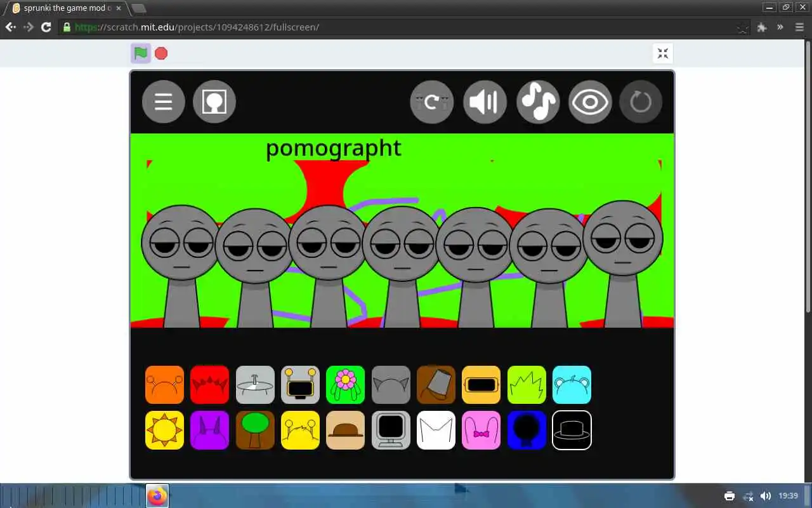Image resolution: width=812 pixels, height=508 pixels.
Task: Select the brown tree character icon
Action: pyautogui.click(x=255, y=430)
